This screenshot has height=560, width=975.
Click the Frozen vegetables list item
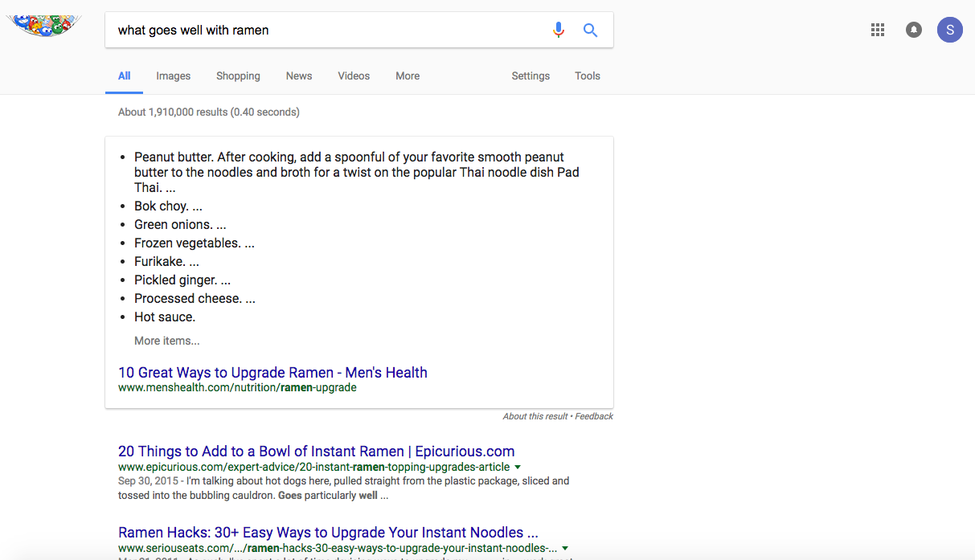click(195, 243)
